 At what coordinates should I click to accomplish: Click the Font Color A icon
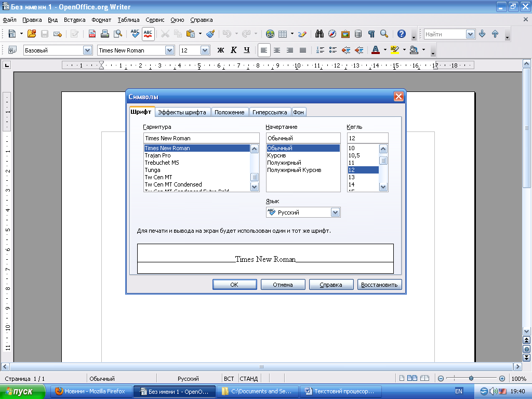[x=376, y=50]
